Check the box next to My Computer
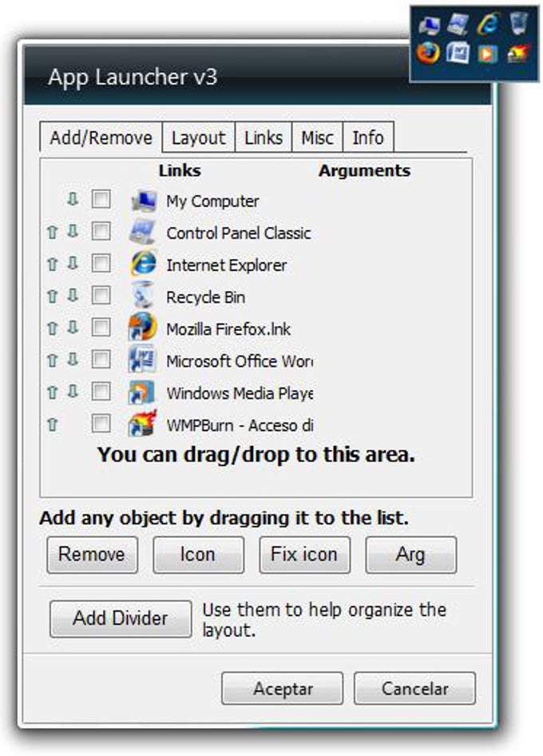543x756 pixels. tap(101, 201)
